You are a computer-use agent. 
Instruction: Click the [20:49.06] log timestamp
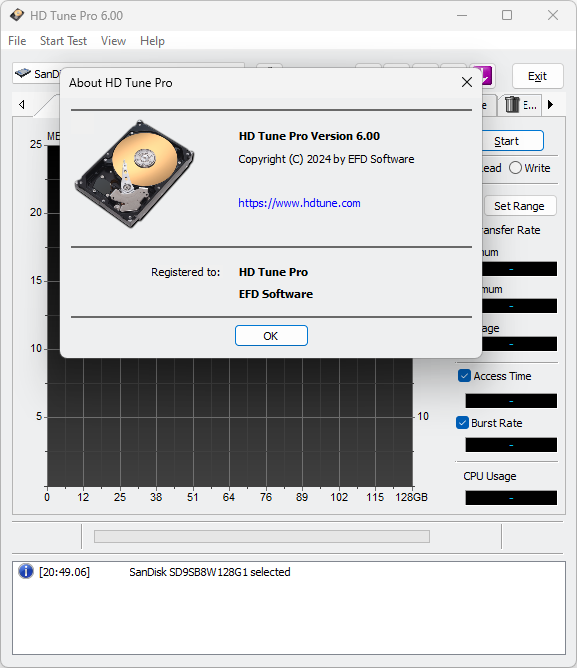(64, 572)
